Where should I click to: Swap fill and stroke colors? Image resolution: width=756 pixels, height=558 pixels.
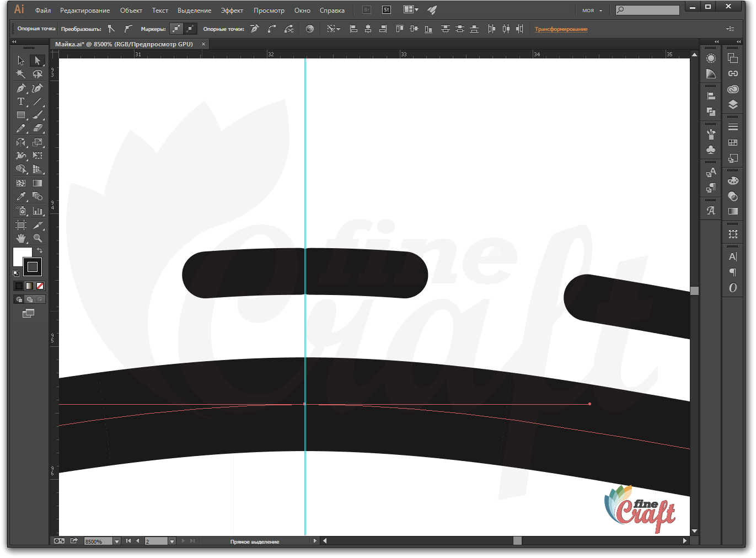point(40,250)
